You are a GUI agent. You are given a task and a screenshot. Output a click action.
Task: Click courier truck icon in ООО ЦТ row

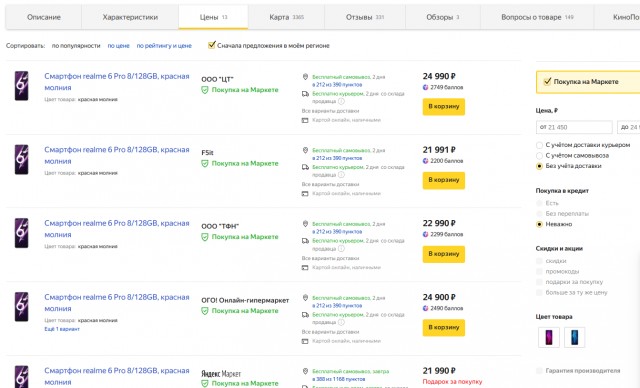(x=305, y=94)
